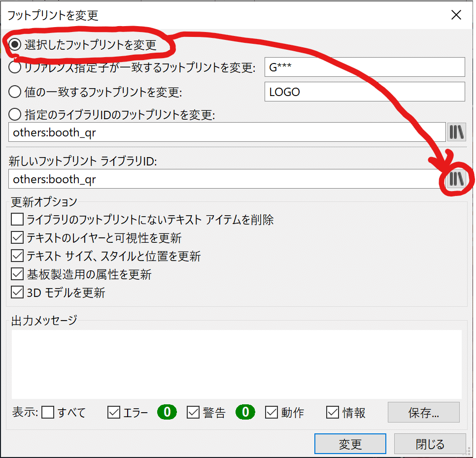This screenshot has height=458, width=476.
Task: Click the '出力メッセージ' section label
Action: pyautogui.click(x=44, y=320)
